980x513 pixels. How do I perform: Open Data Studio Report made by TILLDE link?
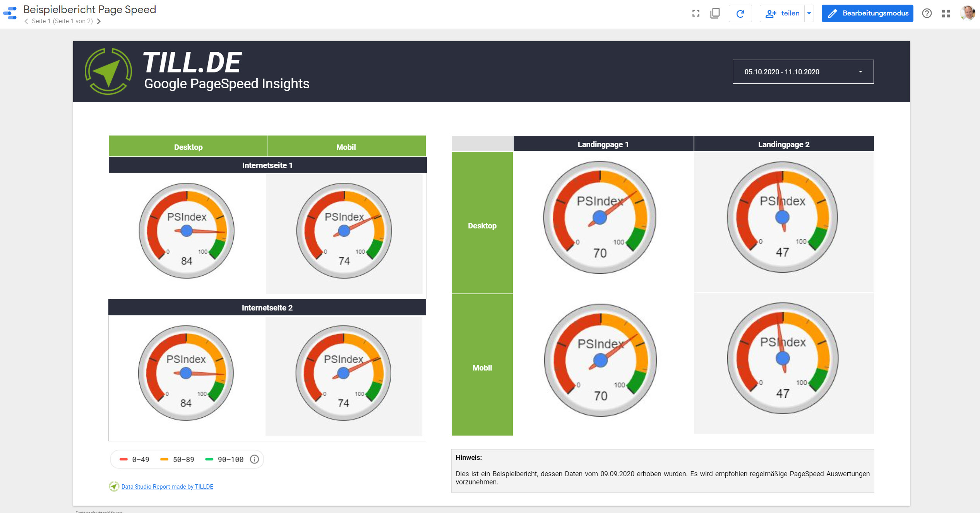click(167, 486)
